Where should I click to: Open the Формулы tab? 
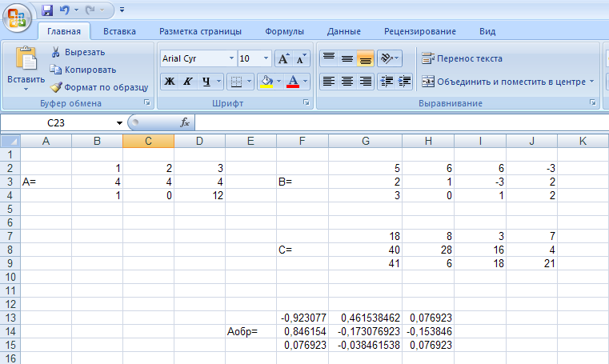point(284,31)
